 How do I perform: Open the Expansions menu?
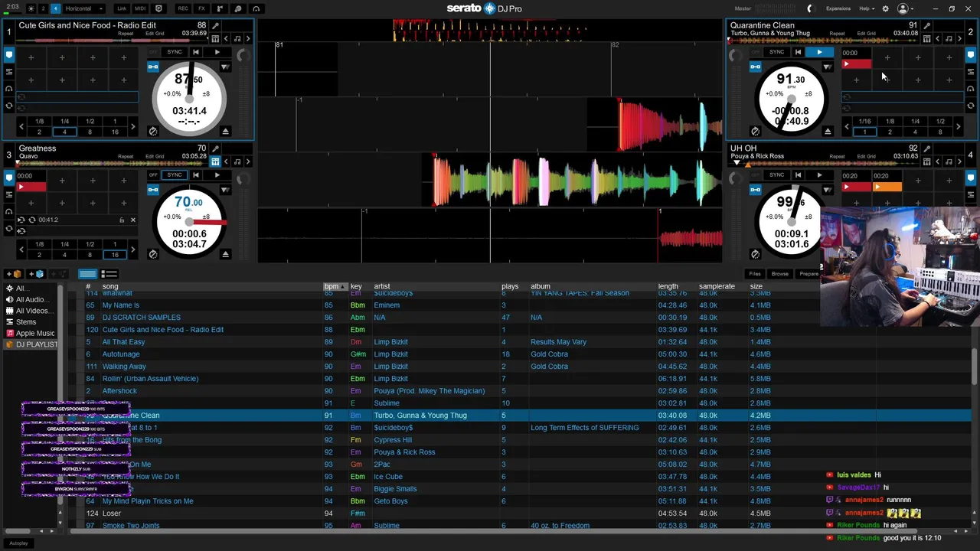838,8
